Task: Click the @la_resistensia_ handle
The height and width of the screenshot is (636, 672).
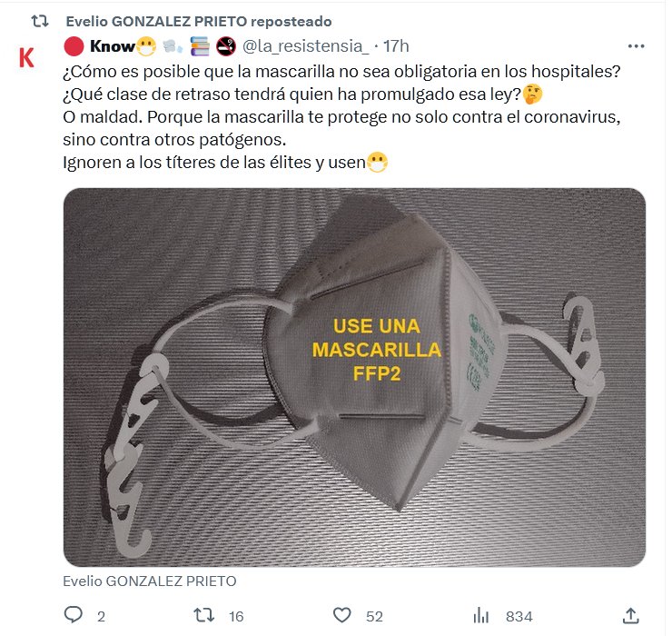Action: pos(305,46)
